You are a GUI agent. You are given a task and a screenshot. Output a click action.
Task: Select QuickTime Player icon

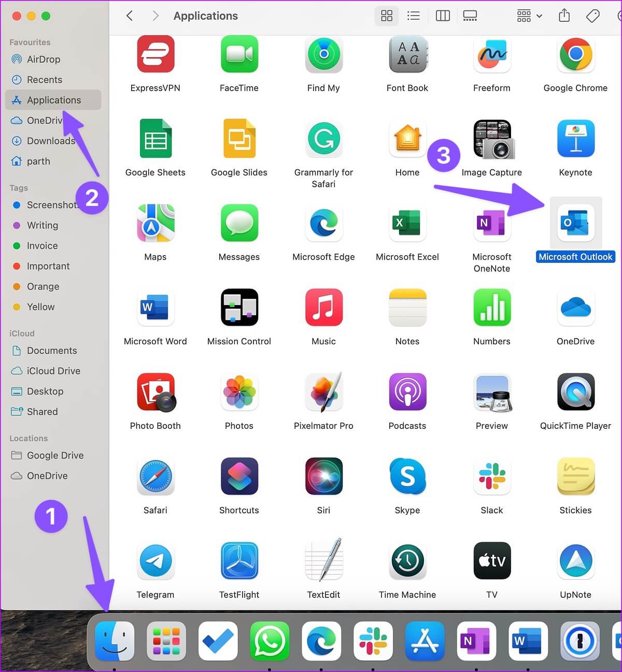tap(575, 392)
